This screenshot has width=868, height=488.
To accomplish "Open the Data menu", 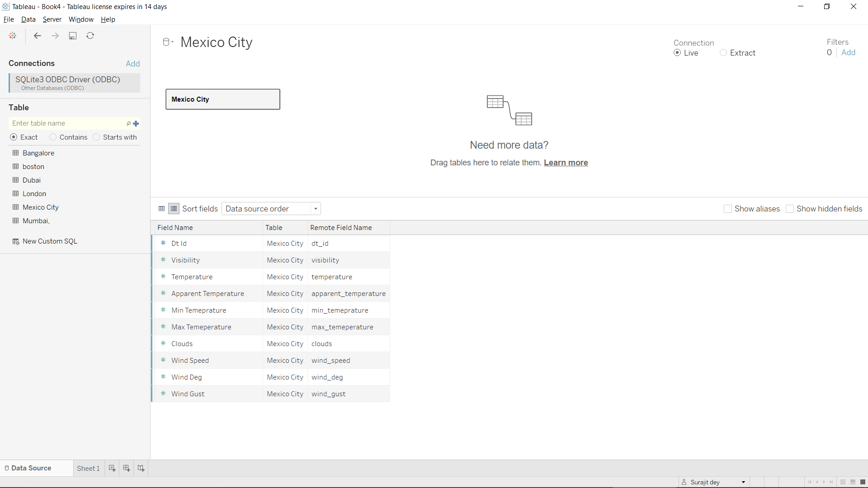I will coord(28,19).
